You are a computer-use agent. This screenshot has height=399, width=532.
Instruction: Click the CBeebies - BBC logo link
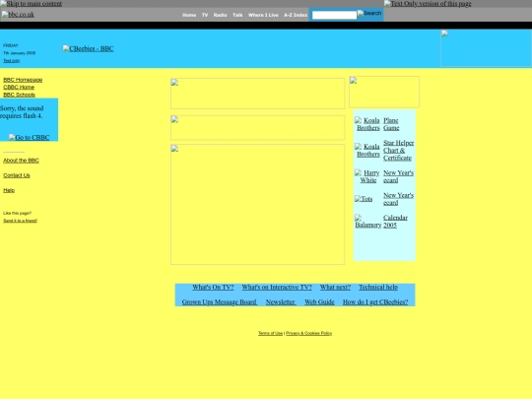coord(89,48)
